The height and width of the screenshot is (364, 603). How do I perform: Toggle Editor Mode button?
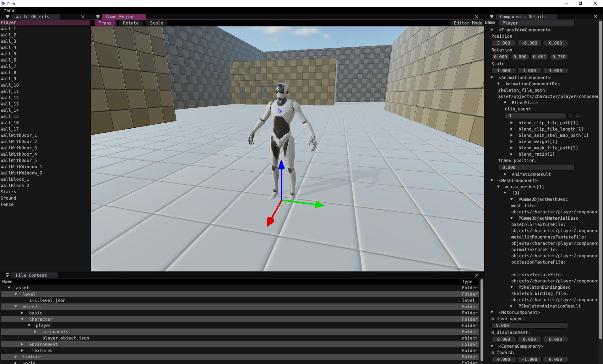coord(468,23)
